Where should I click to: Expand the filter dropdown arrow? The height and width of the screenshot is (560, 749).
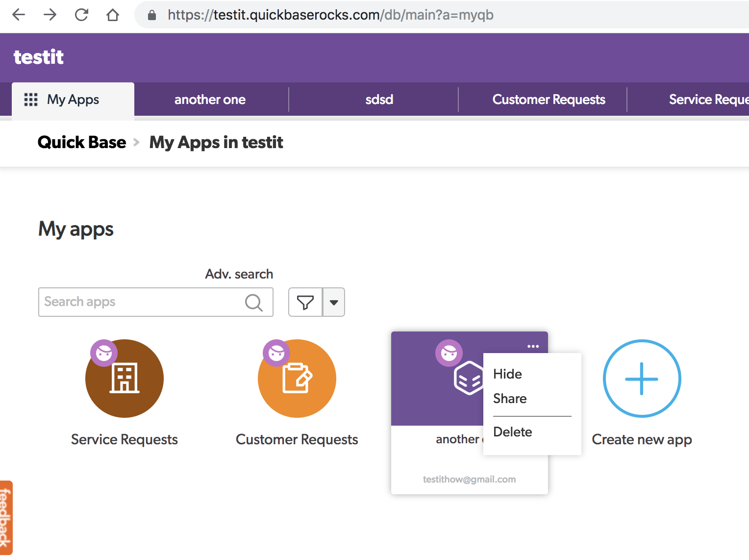[x=334, y=302]
